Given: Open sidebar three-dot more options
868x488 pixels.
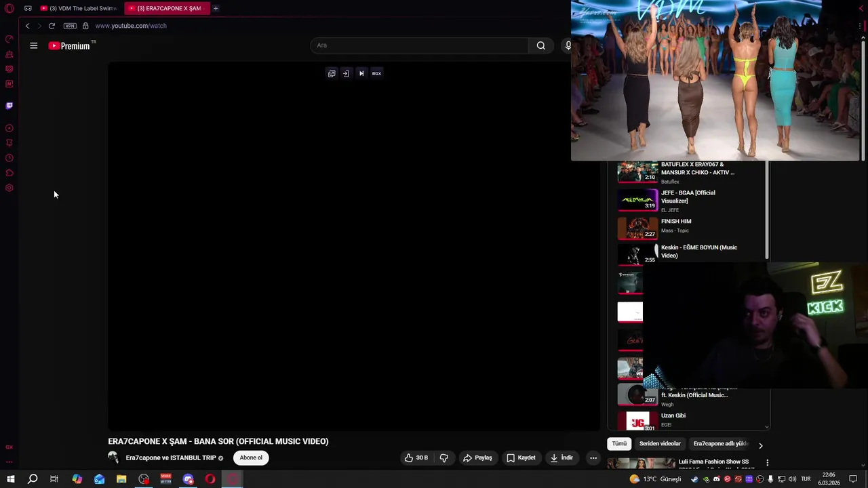Looking at the screenshot, I should (x=9, y=462).
